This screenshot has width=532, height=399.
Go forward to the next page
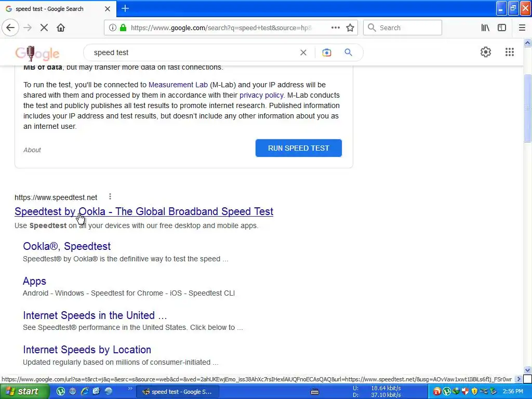[x=28, y=28]
